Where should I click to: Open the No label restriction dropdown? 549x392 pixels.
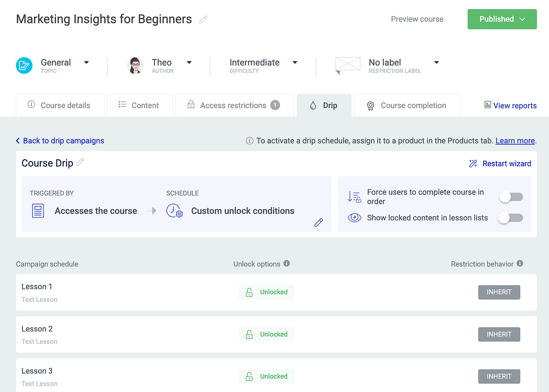tap(436, 63)
